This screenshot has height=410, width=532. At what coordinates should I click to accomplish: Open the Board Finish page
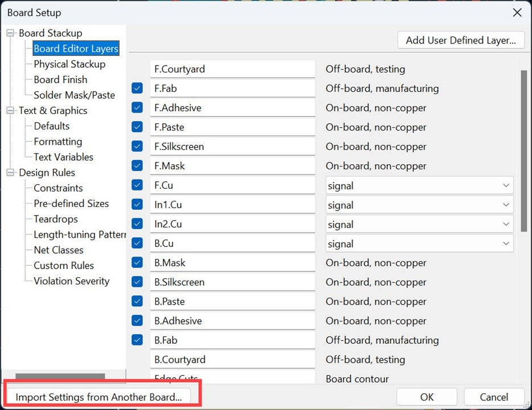[61, 79]
